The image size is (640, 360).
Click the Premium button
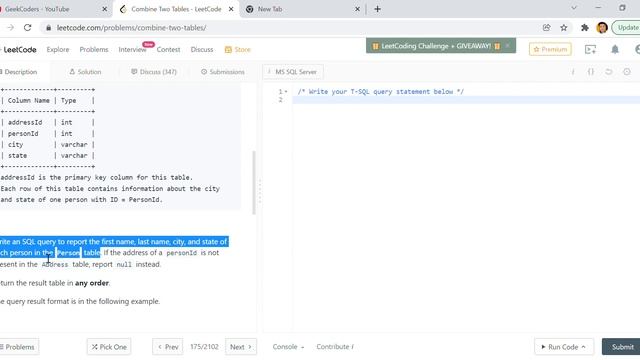pos(550,49)
